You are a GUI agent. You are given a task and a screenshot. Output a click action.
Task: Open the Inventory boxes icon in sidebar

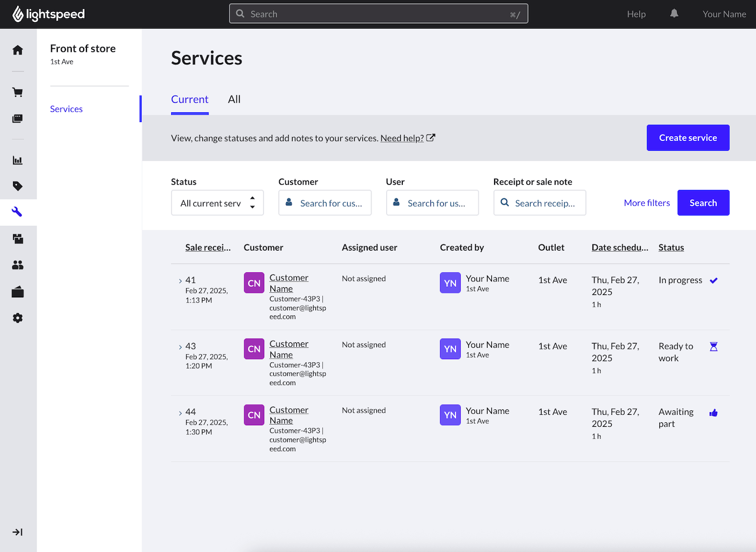[17, 238]
